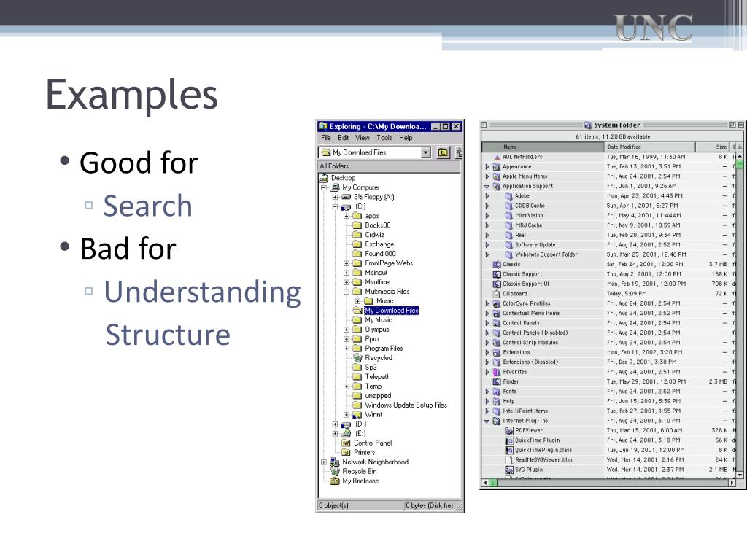Screen dimensions: 747x560
Task: Open the Edit menu in Explorer
Action: (343, 138)
